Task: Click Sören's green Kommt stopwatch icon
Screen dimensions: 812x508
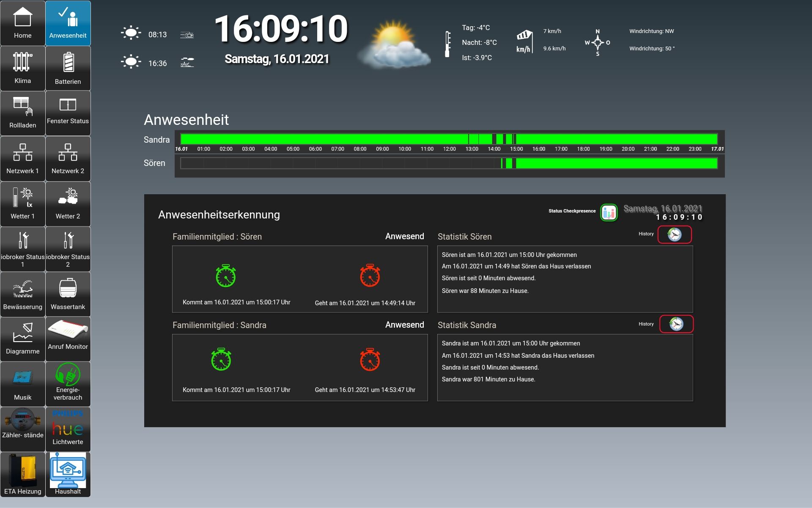Action: pyautogui.click(x=226, y=276)
